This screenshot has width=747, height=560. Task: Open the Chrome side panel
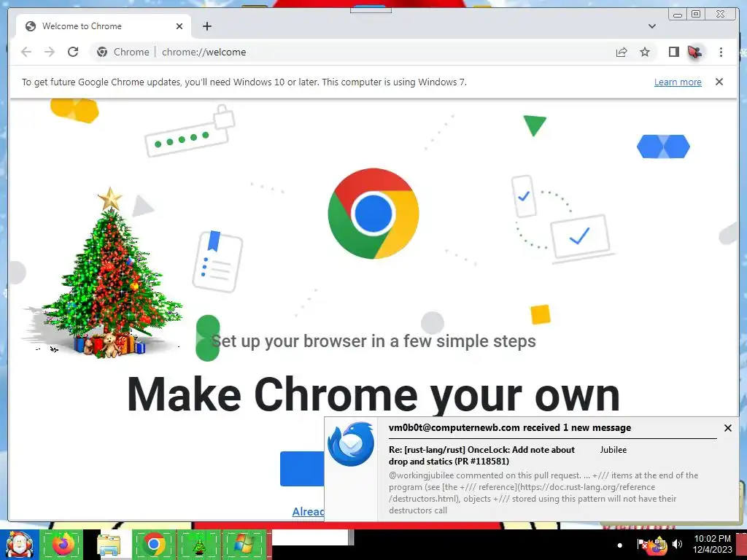coord(673,52)
